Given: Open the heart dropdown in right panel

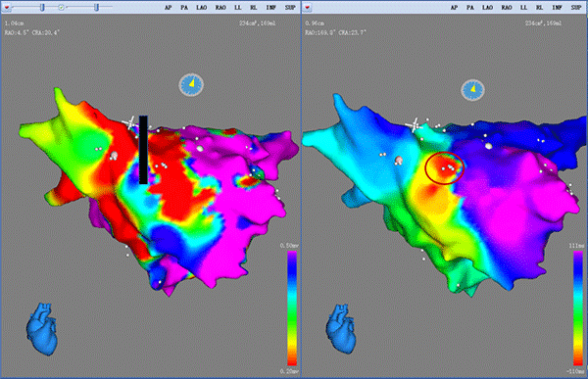Looking at the screenshot, I should pyautogui.click(x=307, y=8).
